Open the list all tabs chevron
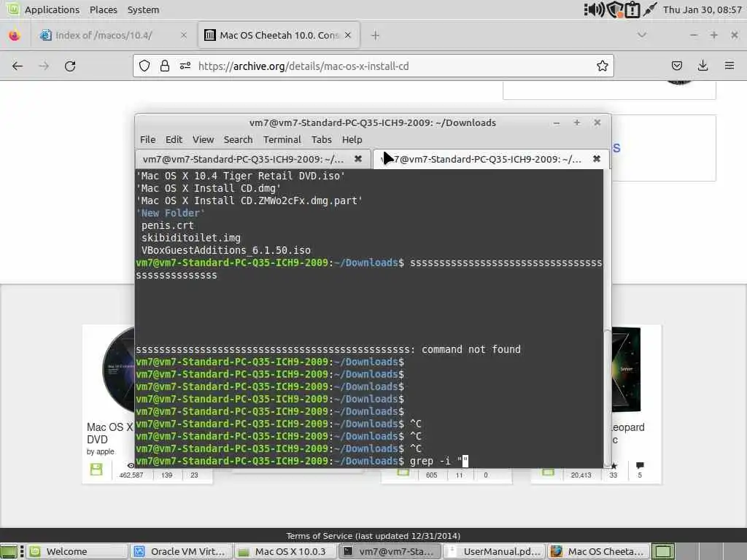The image size is (747, 560). (x=642, y=35)
